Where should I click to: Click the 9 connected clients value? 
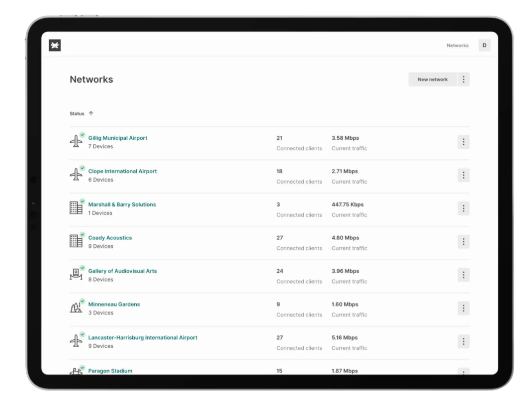click(278, 304)
